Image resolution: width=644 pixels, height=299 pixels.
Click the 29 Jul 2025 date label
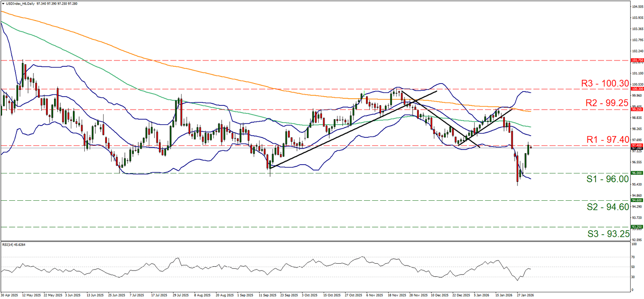click(181, 295)
